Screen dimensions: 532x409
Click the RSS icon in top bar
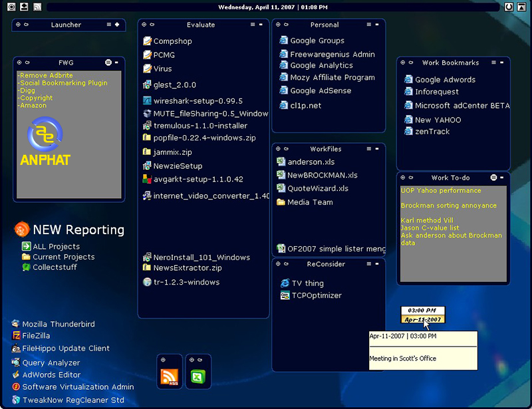37,7
